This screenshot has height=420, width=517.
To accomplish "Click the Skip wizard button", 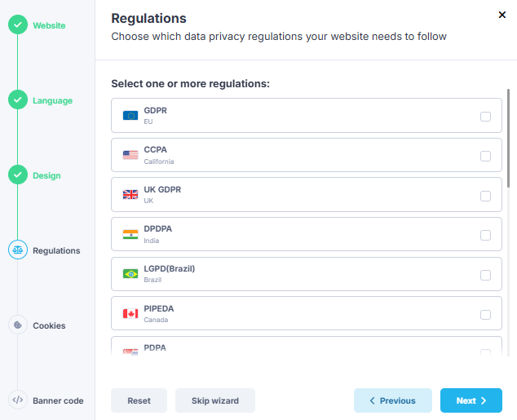I will pos(215,400).
